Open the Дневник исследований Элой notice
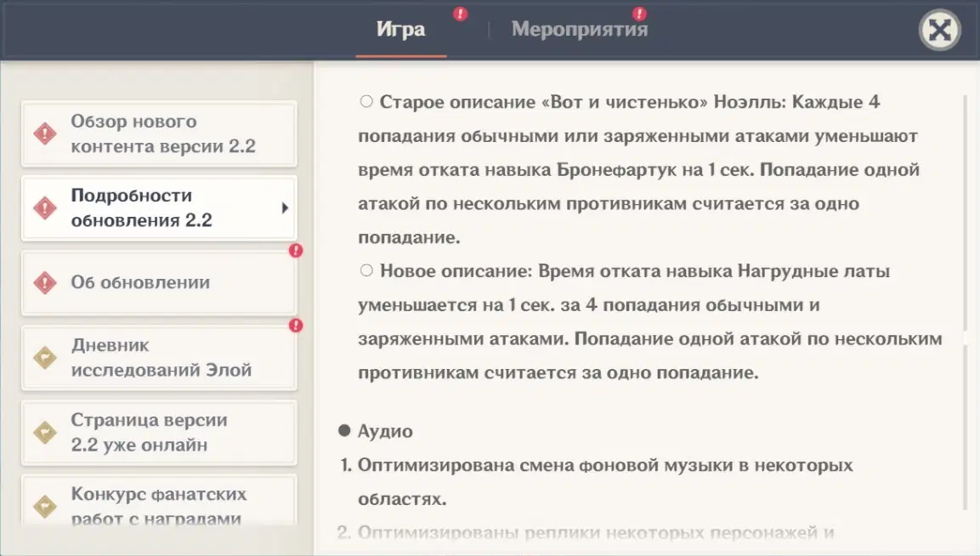The image size is (980, 556). click(x=161, y=358)
